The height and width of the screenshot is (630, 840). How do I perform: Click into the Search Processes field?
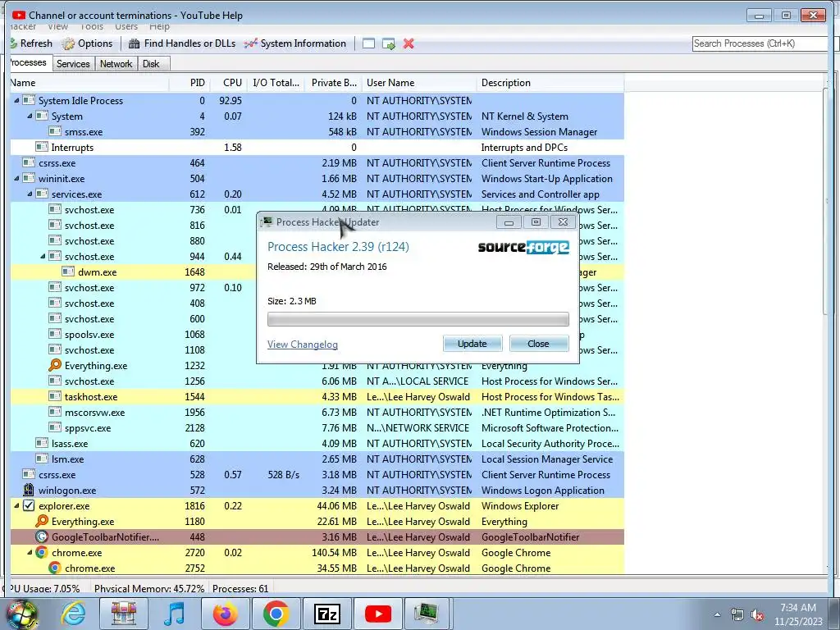pos(760,43)
